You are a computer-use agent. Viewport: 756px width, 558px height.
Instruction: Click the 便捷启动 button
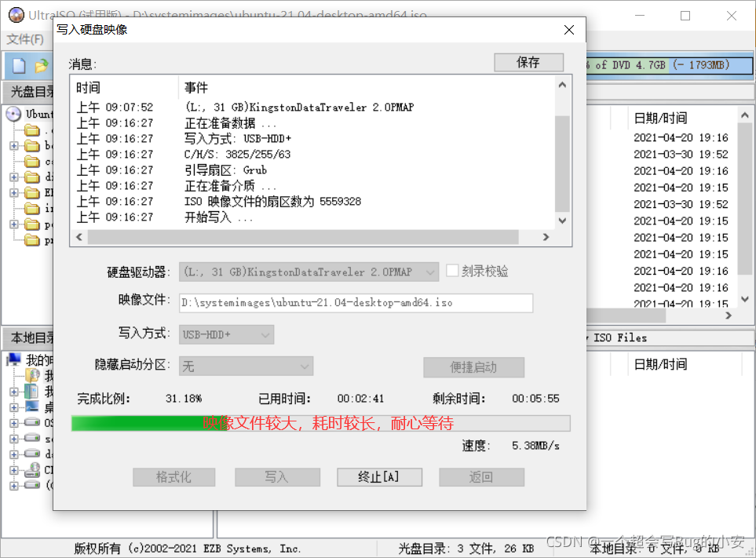[x=473, y=367]
